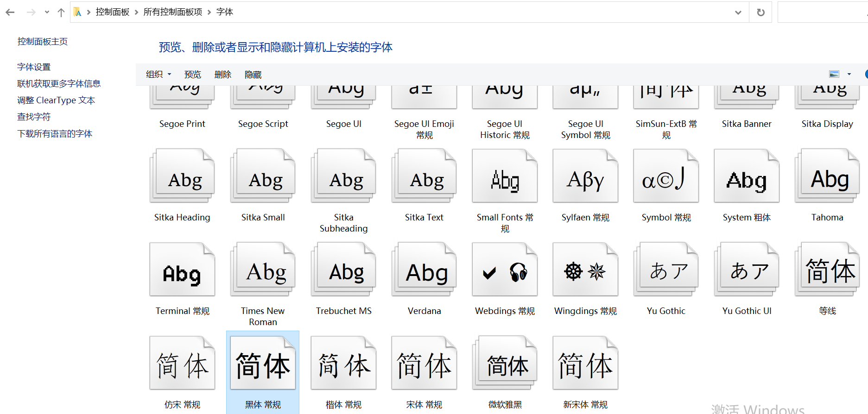Click the SimSun-ExtB 常规 label
This screenshot has width=868, height=414.
(666, 129)
